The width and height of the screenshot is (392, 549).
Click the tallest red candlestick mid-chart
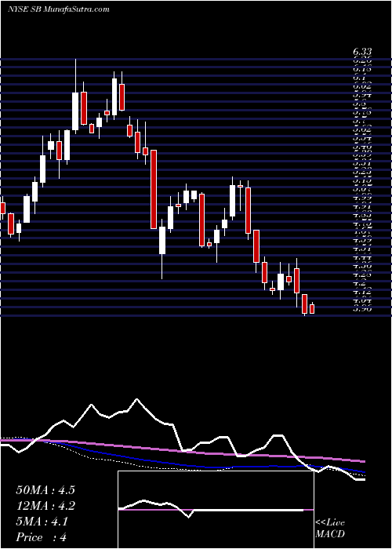point(154,189)
